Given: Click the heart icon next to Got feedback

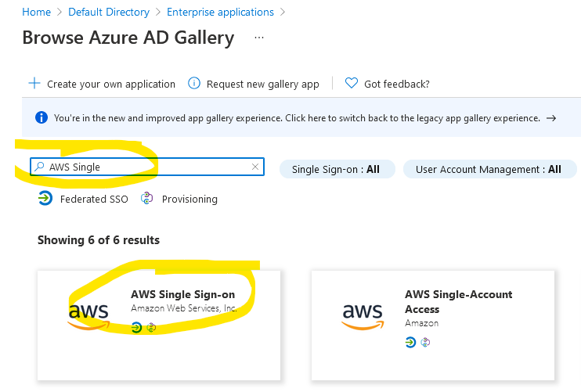Looking at the screenshot, I should coord(352,83).
